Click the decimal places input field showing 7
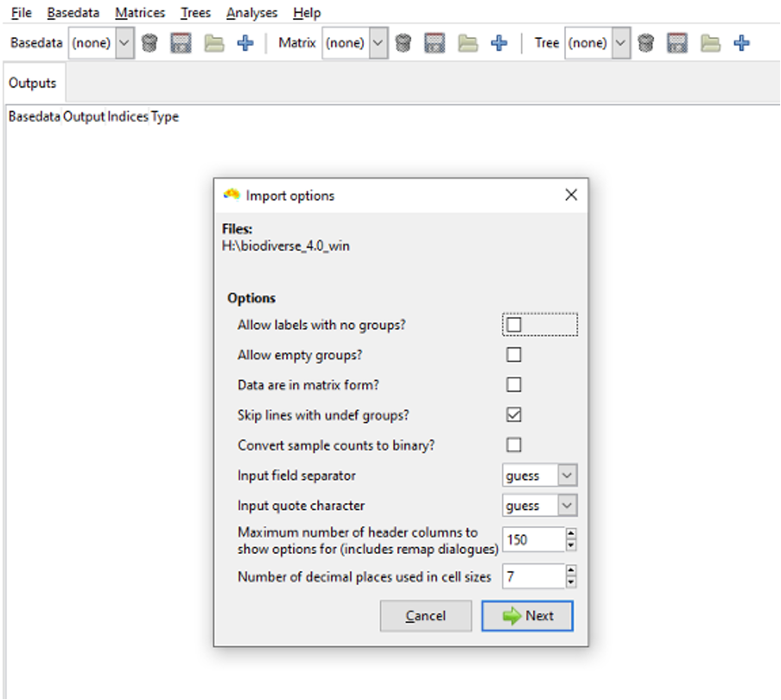 click(x=533, y=576)
